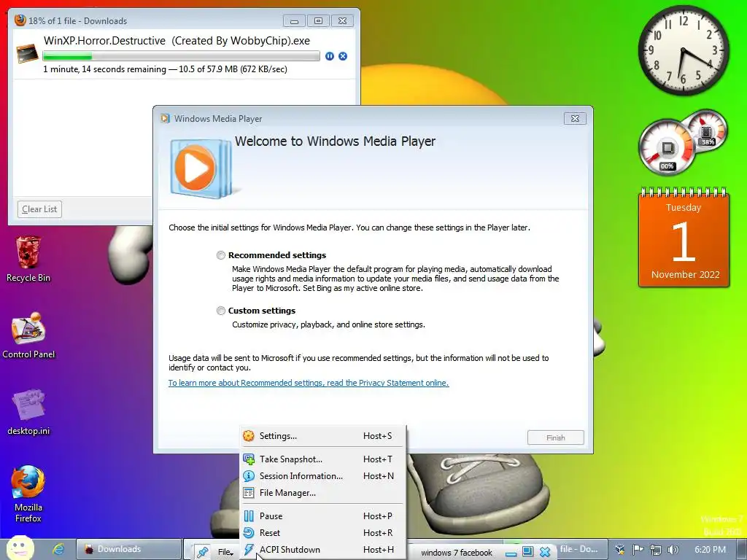Image resolution: width=747 pixels, height=560 pixels.
Task: Click Media Player title bar icon
Action: pos(165,119)
